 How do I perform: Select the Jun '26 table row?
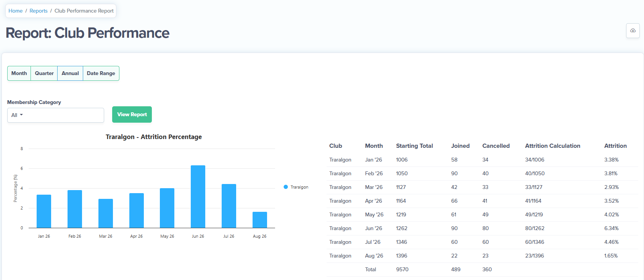coord(482,228)
